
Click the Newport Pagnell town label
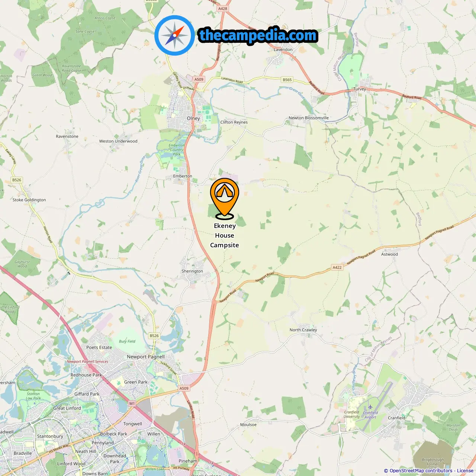click(x=146, y=357)
